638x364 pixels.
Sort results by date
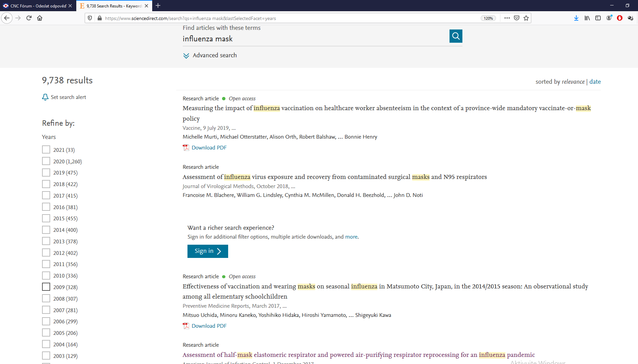tap(595, 82)
